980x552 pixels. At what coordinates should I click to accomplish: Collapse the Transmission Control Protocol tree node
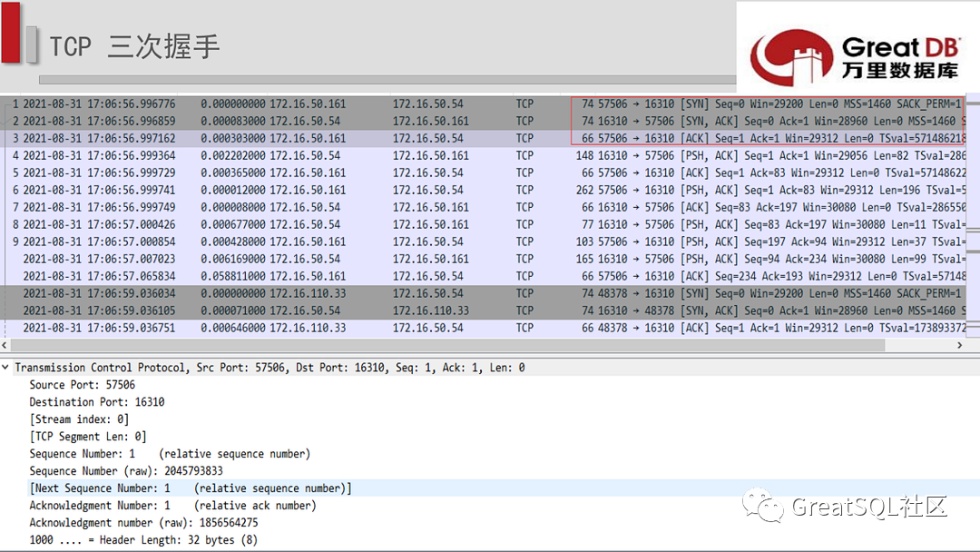point(5,368)
